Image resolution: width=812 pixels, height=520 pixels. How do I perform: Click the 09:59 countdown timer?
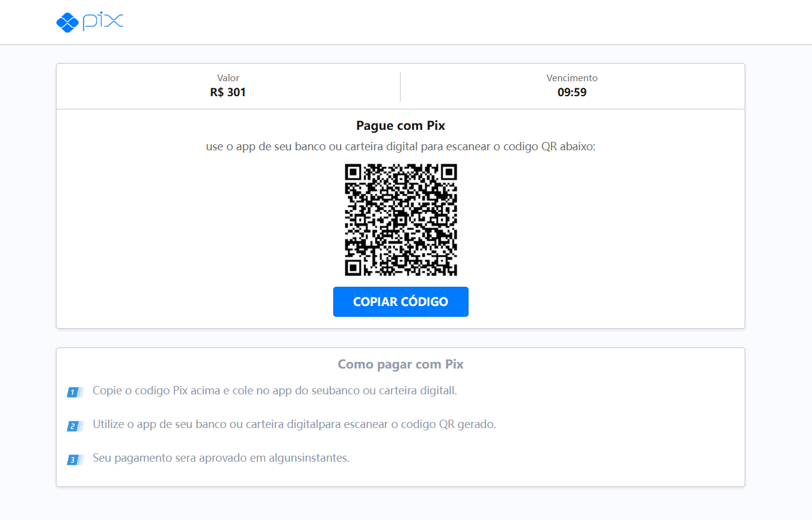click(x=572, y=93)
